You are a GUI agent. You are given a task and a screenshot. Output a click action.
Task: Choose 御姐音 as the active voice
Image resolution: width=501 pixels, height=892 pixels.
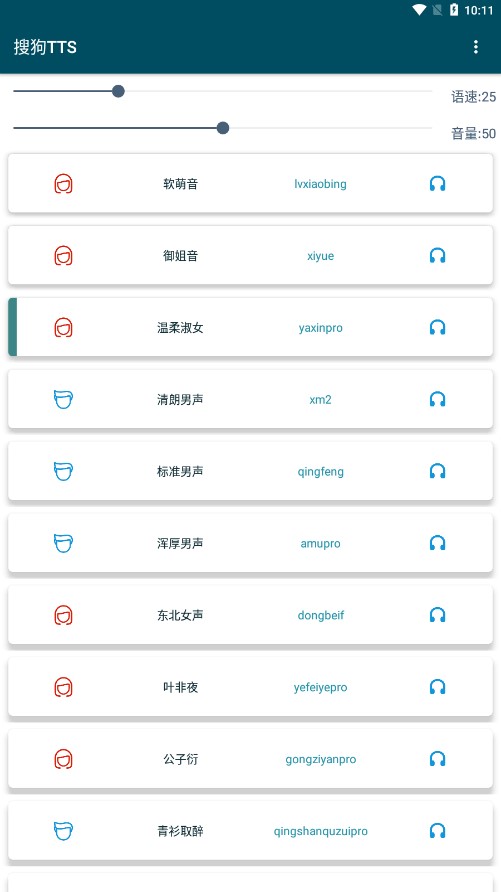point(250,255)
